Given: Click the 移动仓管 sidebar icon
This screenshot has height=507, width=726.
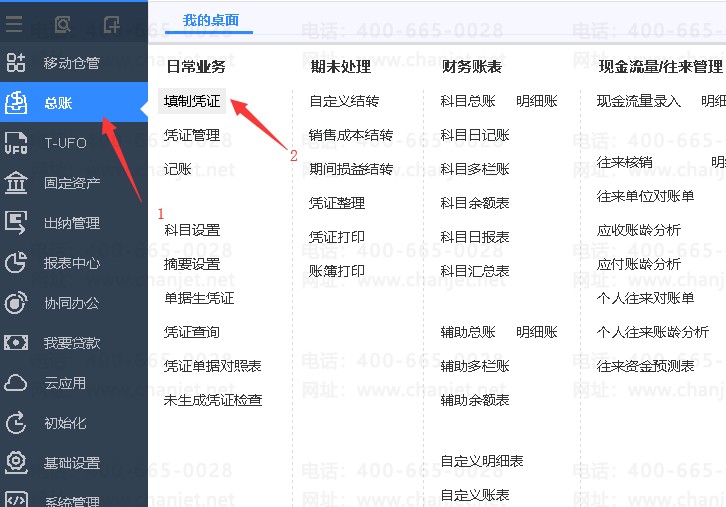Looking at the screenshot, I should (16, 62).
